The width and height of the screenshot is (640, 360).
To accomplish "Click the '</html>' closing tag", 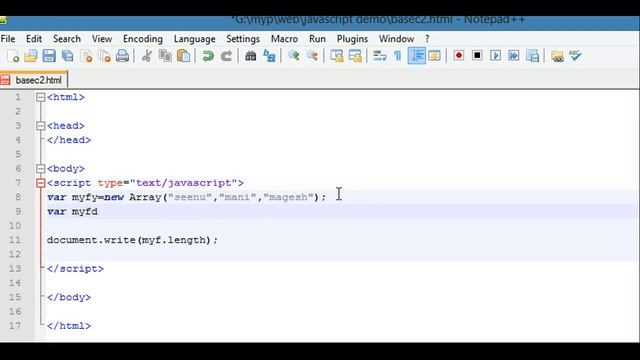I will tap(69, 326).
